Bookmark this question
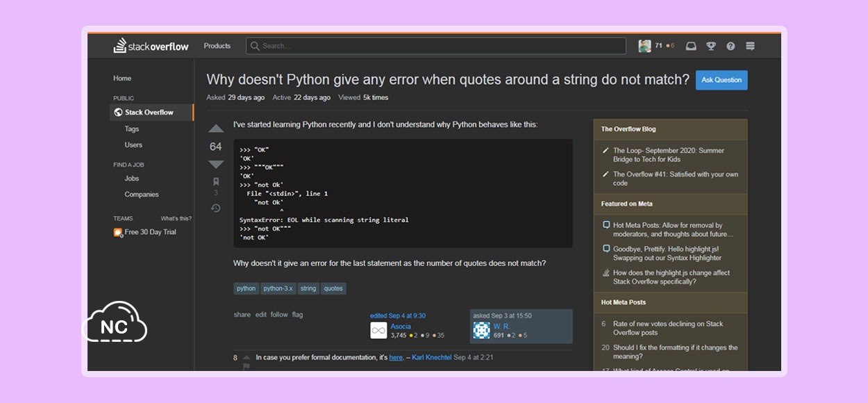Screen dimensions: 868x403 pyautogui.click(x=216, y=181)
